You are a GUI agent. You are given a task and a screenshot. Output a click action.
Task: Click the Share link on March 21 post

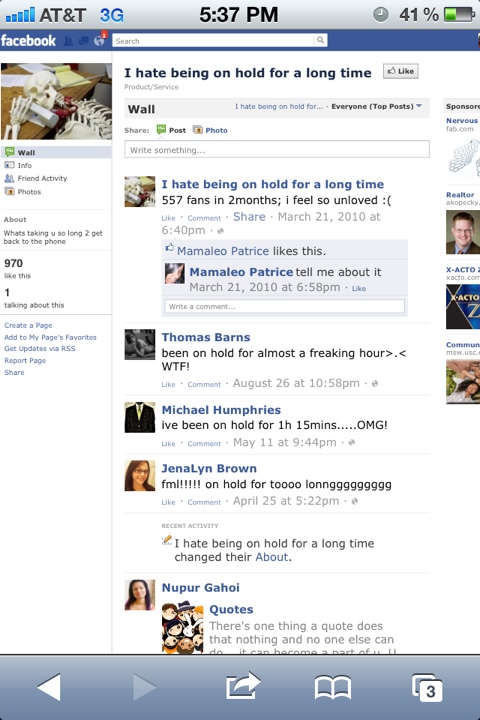[x=249, y=216]
